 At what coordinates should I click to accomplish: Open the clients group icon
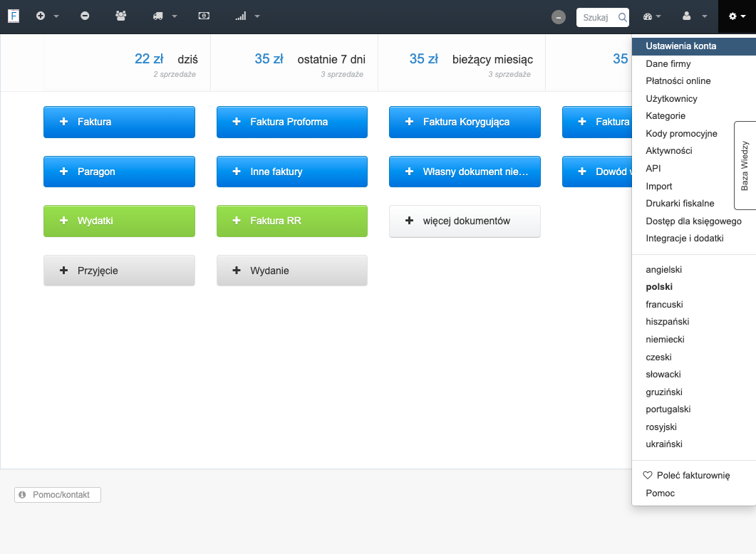tap(121, 16)
